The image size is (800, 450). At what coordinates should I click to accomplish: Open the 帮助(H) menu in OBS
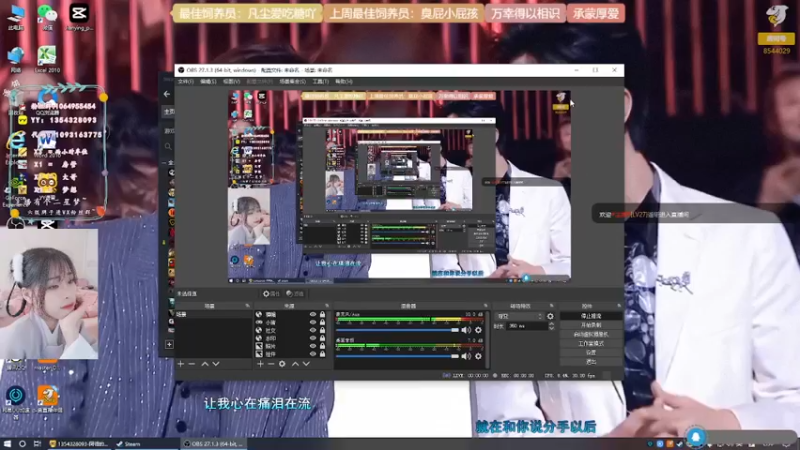click(344, 82)
